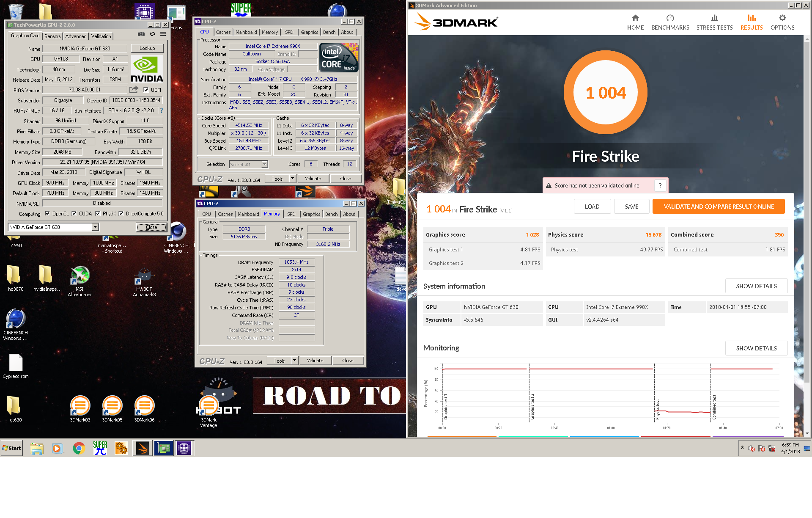Click the BIOS version share/export icon
Screen dimensions: 812x518
pyautogui.click(x=134, y=90)
